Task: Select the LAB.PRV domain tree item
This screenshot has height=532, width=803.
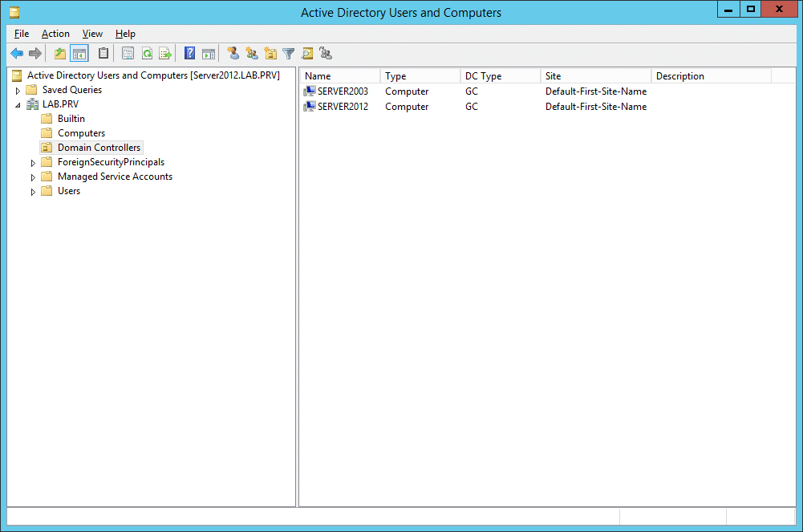Action: pyautogui.click(x=60, y=104)
